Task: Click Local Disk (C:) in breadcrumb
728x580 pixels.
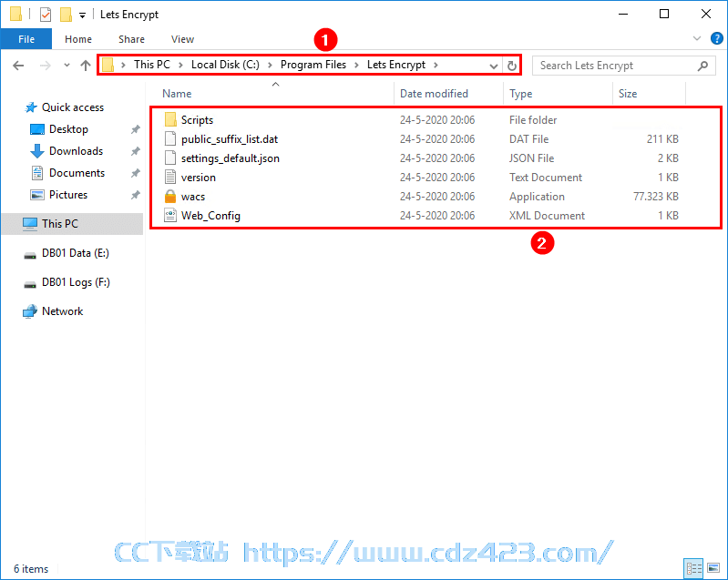Action: [x=225, y=65]
